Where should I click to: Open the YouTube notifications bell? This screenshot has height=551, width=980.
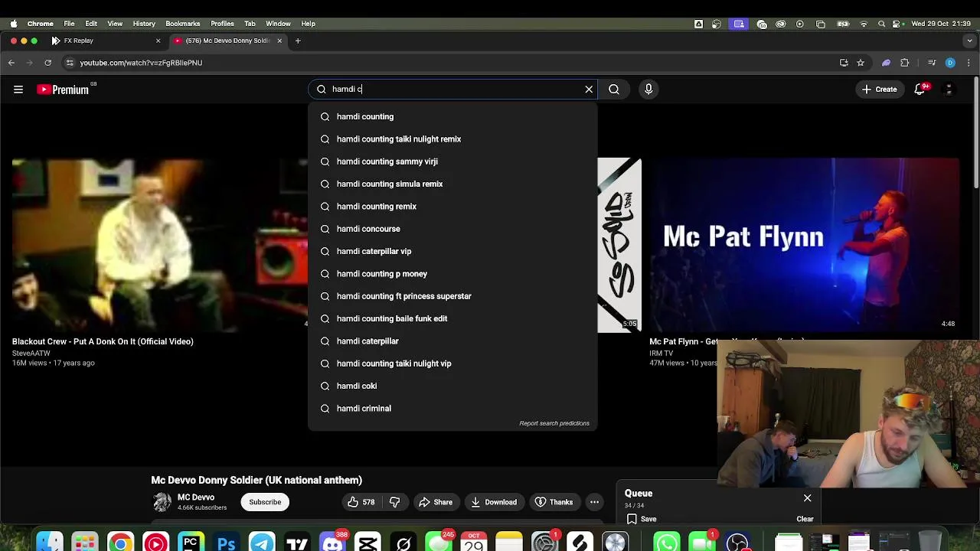pyautogui.click(x=920, y=90)
